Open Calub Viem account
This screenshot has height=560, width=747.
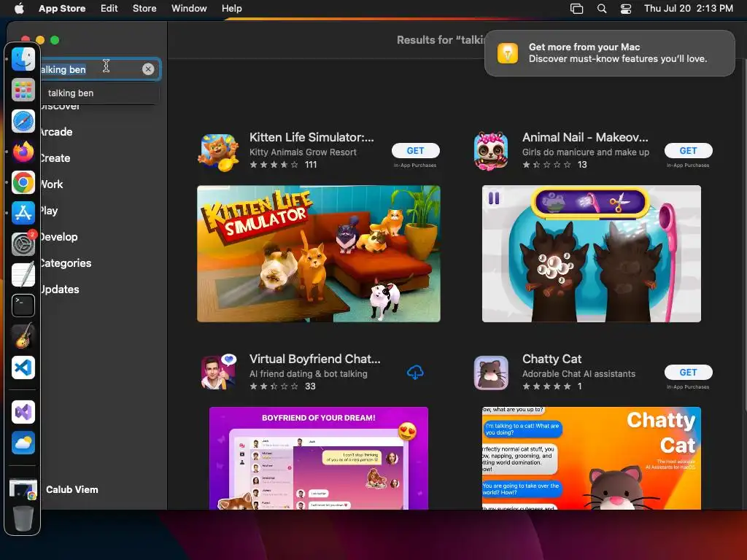coord(72,489)
